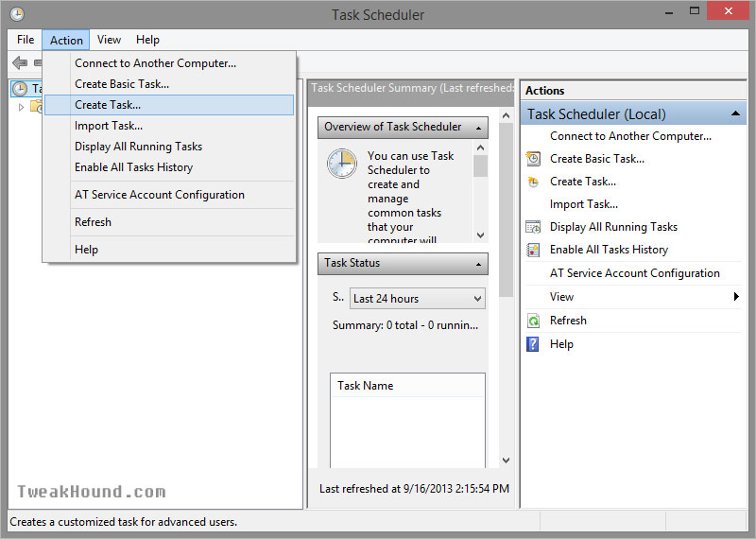Click status bar text 'Creates a customized task'

coord(123,522)
